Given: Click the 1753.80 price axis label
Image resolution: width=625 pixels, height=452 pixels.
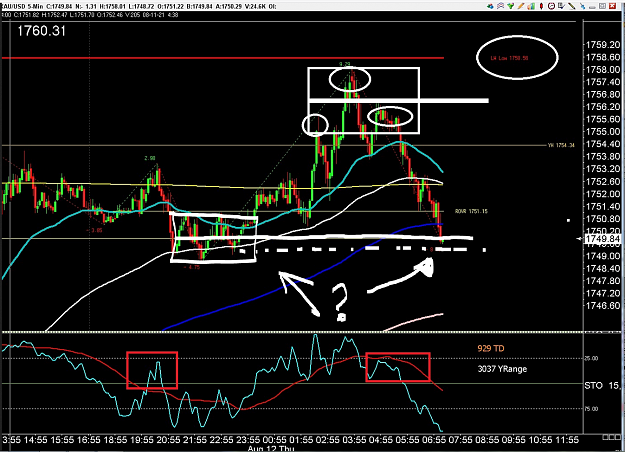Looking at the screenshot, I should (603, 156).
